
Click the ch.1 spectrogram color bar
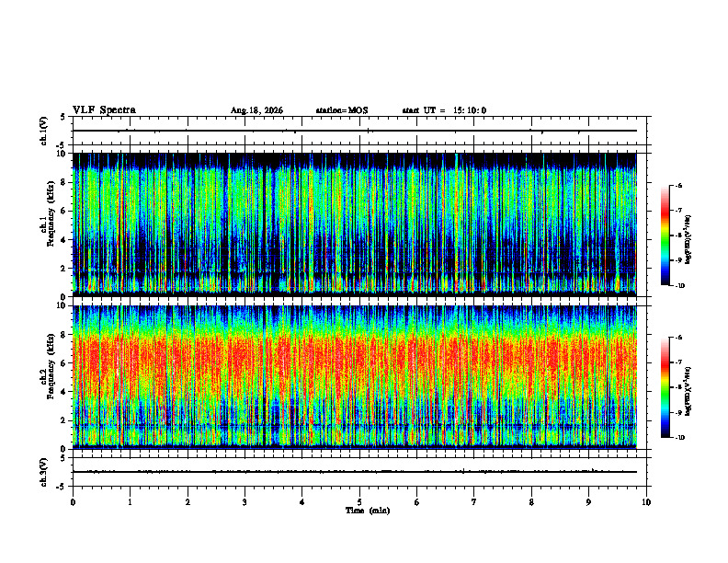(665, 236)
